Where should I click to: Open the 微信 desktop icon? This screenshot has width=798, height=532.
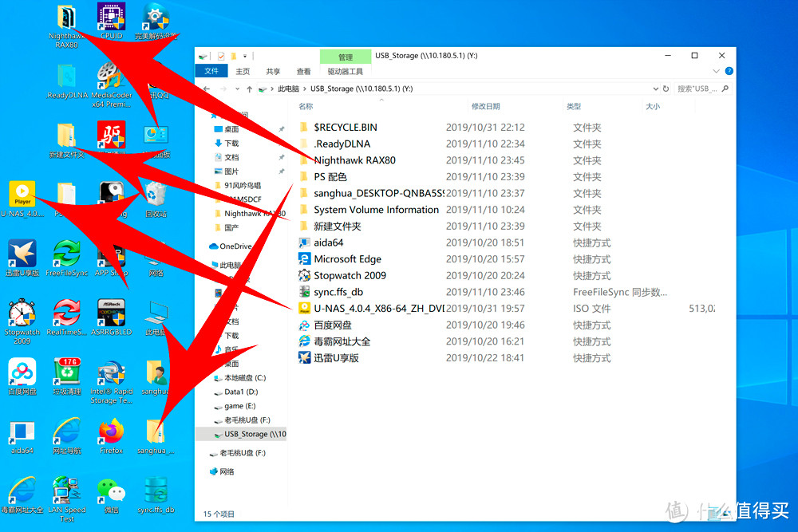(112, 495)
